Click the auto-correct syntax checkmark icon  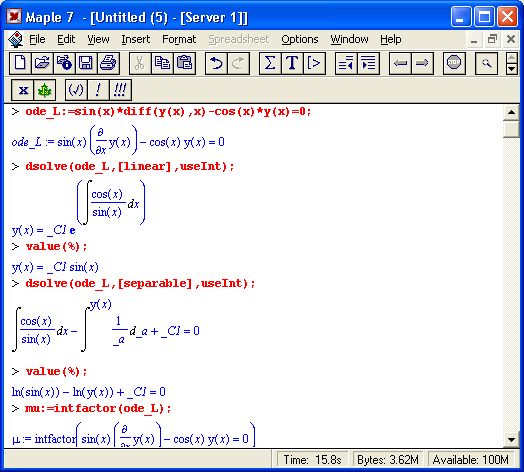coord(76,90)
